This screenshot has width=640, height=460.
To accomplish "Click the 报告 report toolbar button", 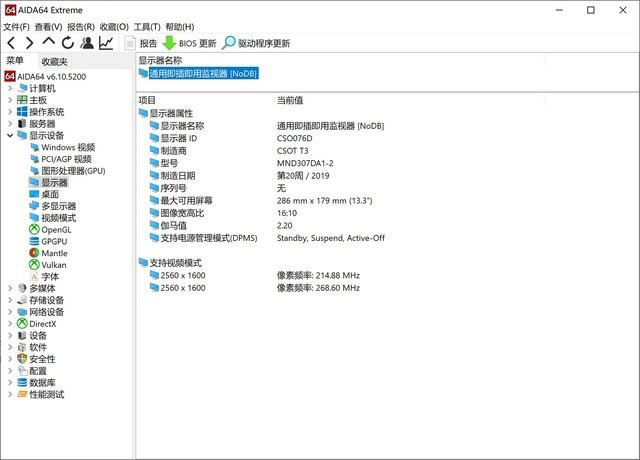I will (141, 43).
